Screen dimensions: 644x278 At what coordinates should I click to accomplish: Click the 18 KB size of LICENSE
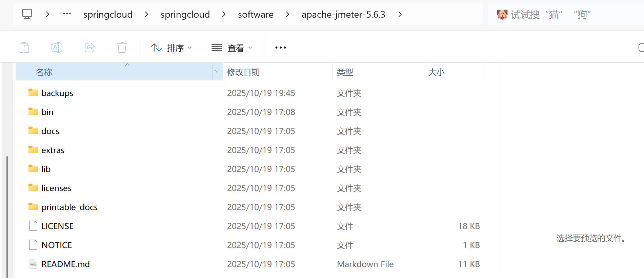click(469, 226)
